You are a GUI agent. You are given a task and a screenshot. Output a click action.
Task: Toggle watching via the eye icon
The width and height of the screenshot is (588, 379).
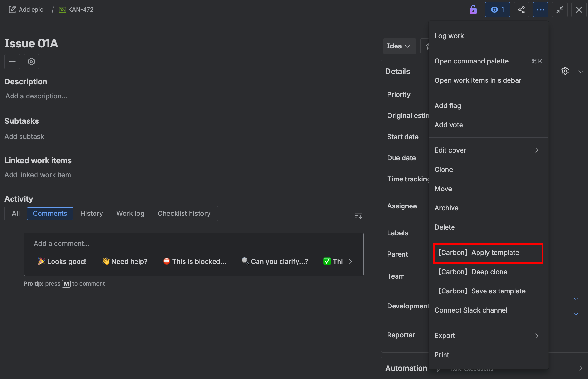point(497,10)
